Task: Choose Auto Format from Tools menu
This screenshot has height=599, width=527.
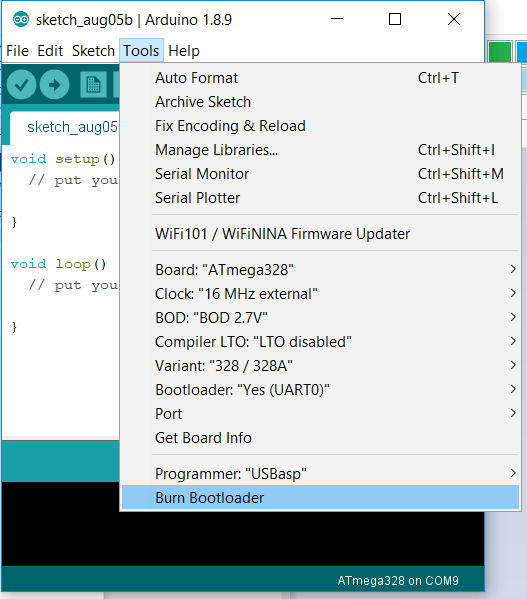Action: tap(320, 78)
